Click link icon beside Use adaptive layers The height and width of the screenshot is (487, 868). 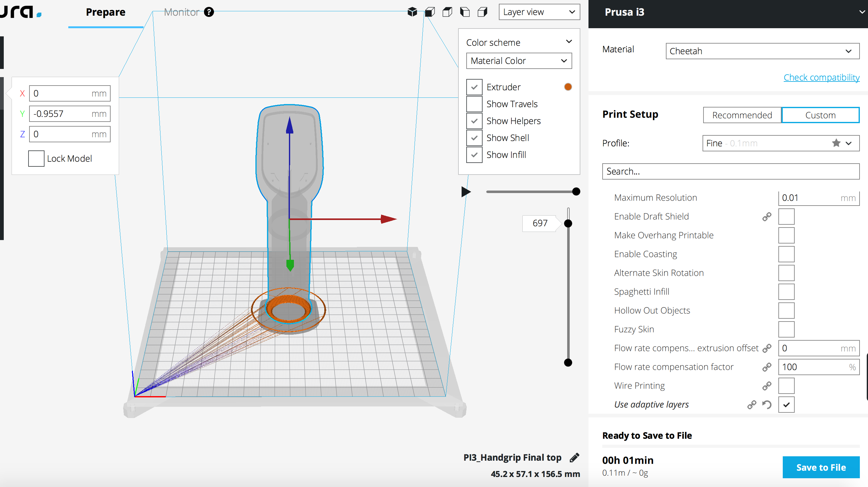point(752,405)
